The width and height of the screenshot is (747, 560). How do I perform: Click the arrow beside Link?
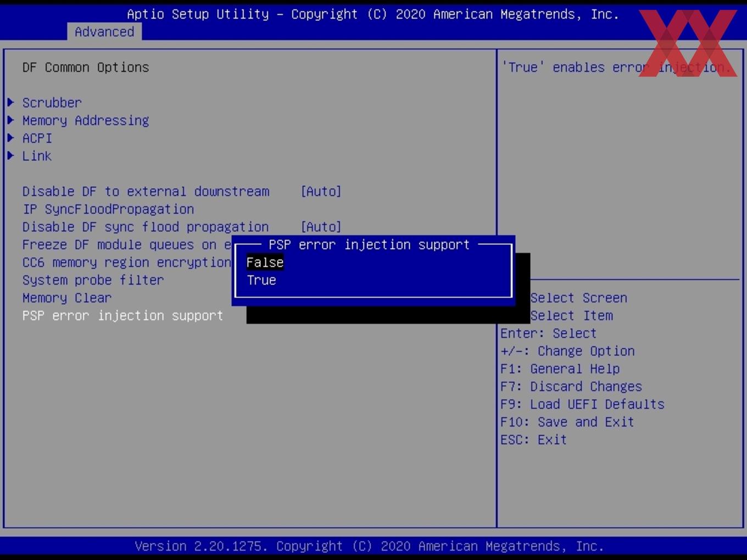(10, 156)
